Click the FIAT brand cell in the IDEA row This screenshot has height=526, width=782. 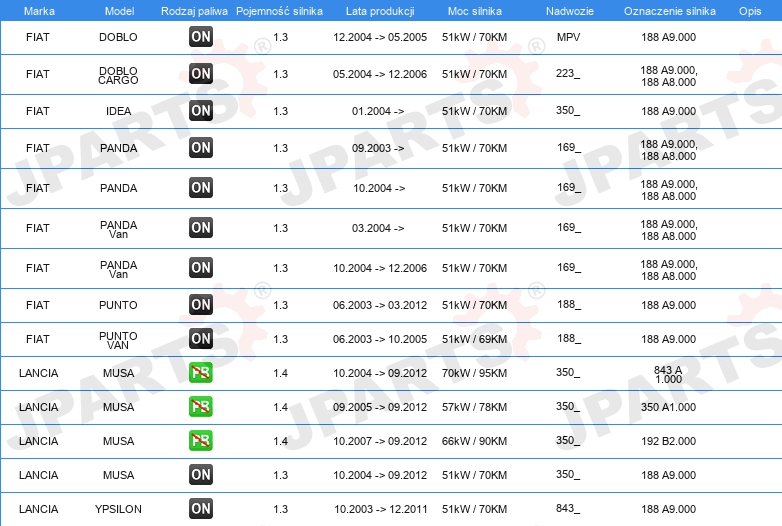point(38,111)
